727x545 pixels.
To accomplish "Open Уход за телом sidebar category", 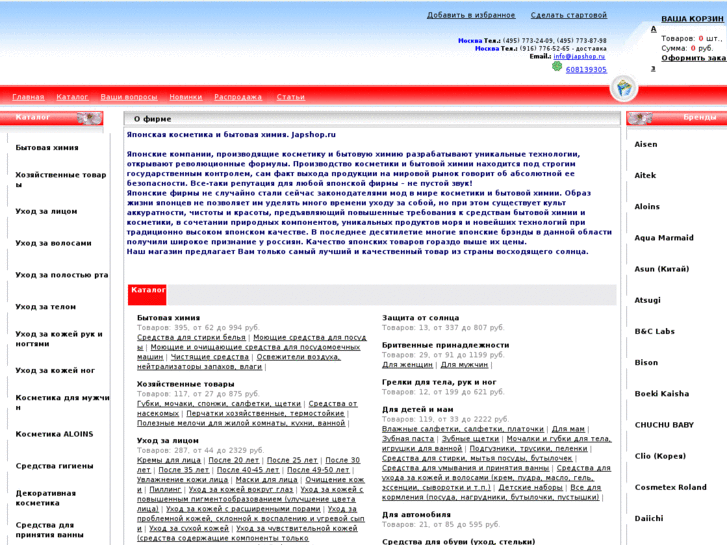I will [x=45, y=307].
